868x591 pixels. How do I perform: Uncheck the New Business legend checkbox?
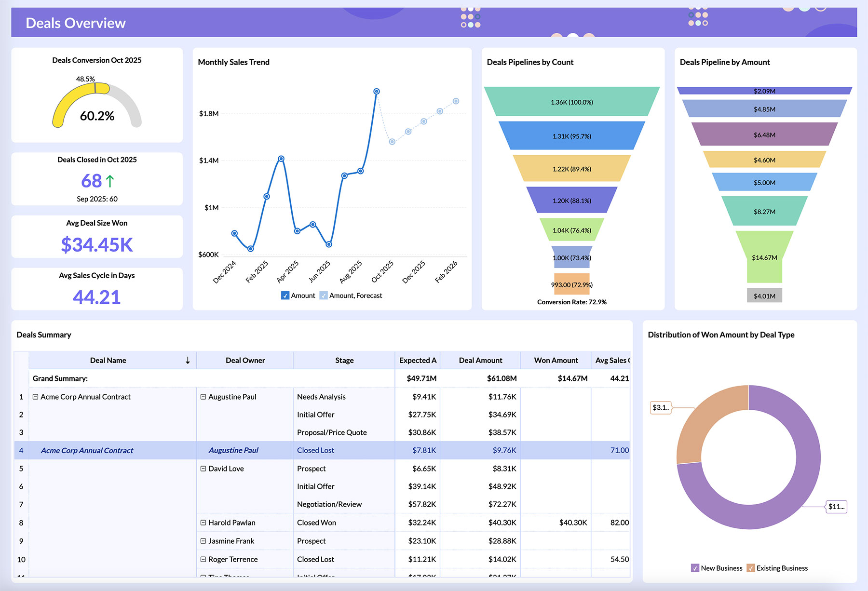click(x=694, y=568)
